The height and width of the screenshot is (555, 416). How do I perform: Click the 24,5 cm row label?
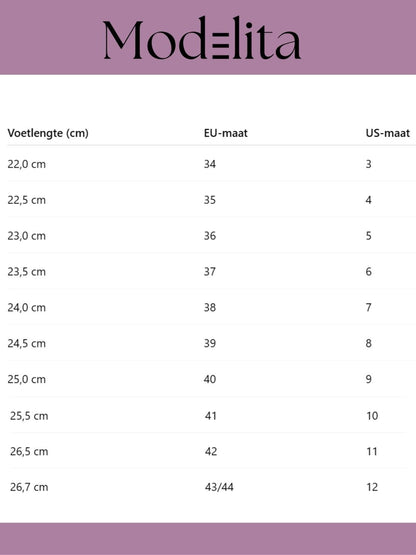[x=27, y=343]
